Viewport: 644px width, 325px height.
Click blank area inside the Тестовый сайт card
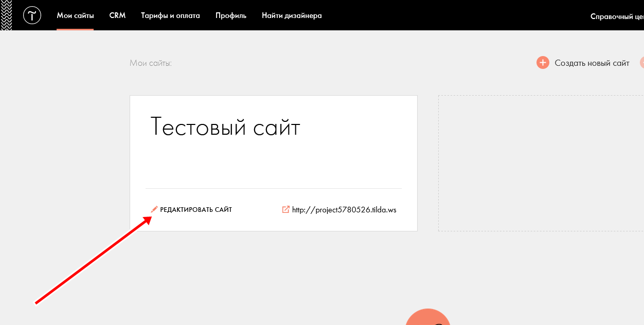coord(273,165)
